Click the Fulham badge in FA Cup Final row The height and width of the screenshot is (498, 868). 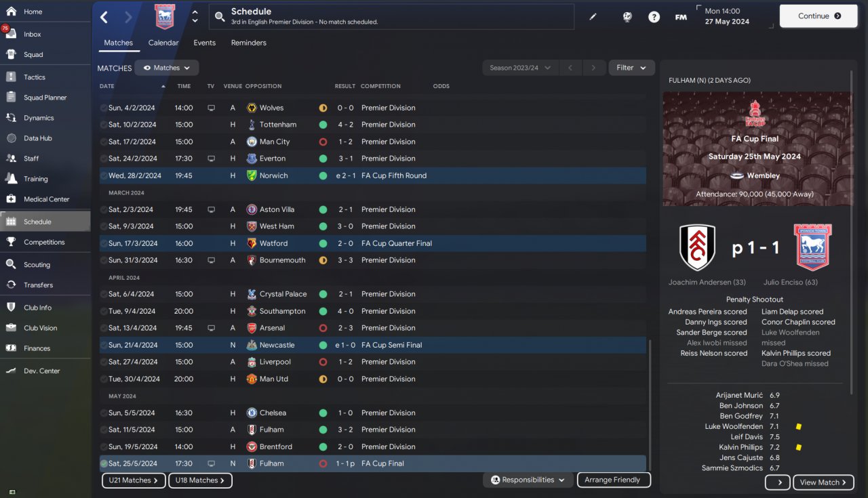252,463
